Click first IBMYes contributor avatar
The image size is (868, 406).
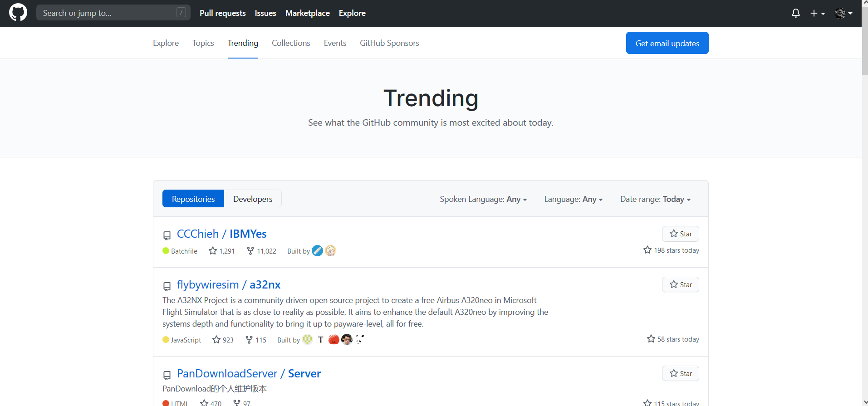point(318,251)
